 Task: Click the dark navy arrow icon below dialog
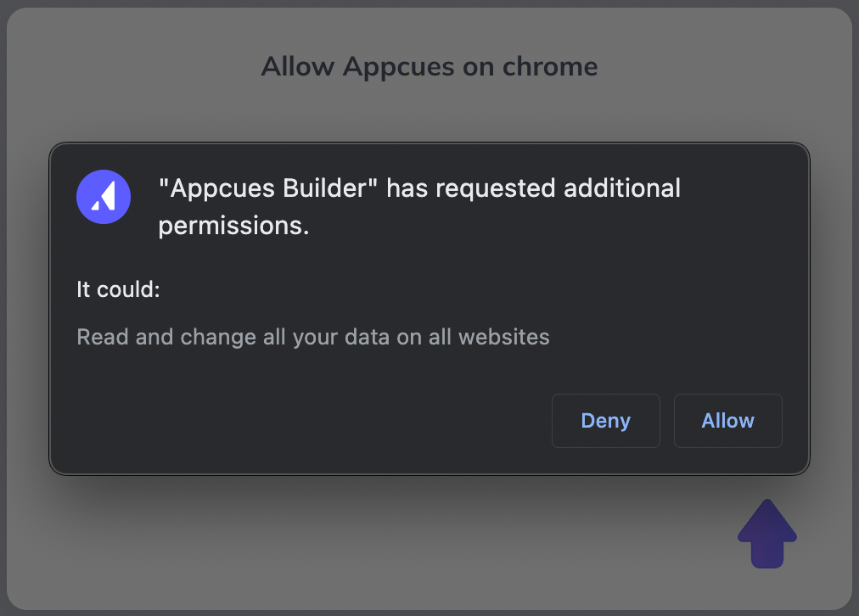767,534
